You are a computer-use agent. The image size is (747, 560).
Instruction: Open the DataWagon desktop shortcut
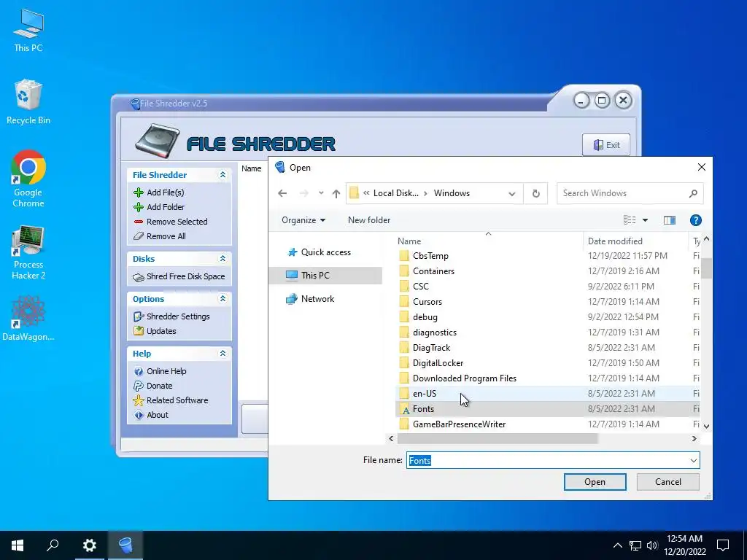point(28,318)
